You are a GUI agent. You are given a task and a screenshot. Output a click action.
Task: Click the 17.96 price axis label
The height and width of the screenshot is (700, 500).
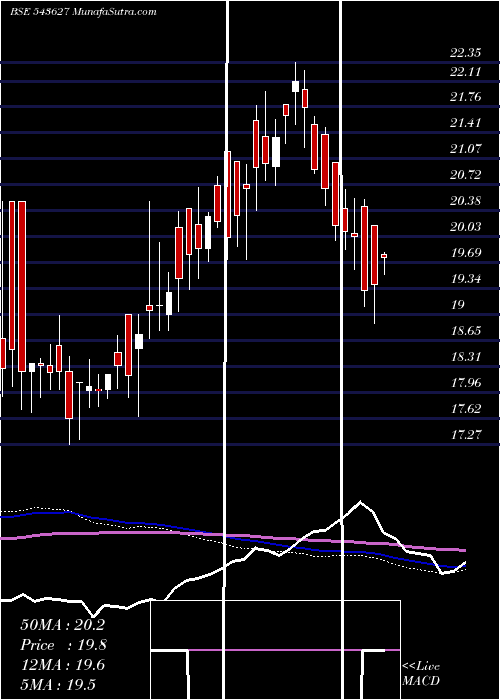click(x=466, y=383)
